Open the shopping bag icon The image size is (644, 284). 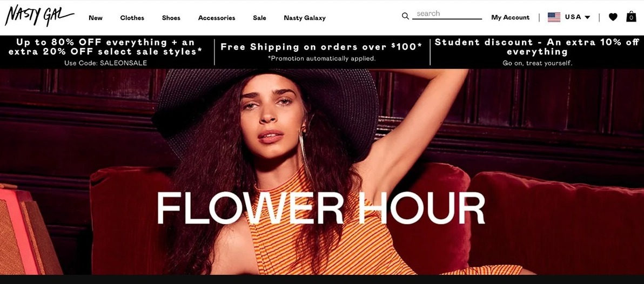tap(631, 16)
